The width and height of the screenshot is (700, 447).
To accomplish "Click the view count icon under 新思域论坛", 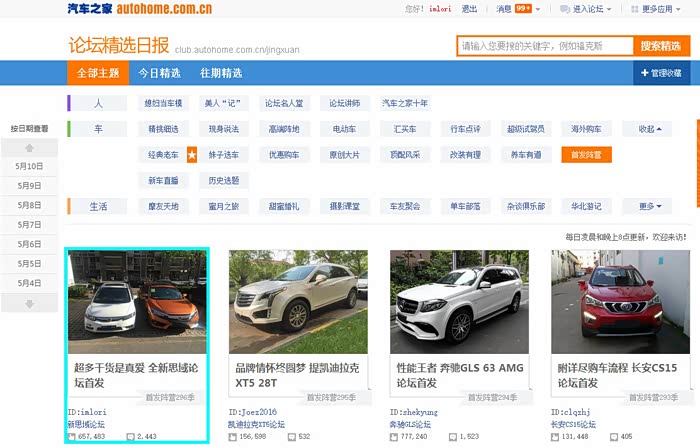I will [73, 437].
